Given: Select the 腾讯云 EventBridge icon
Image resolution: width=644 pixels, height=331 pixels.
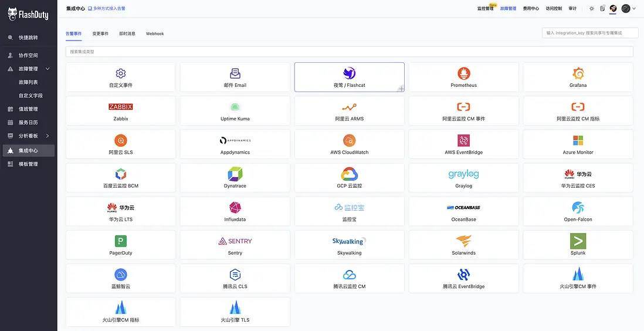Looking at the screenshot, I should click(464, 275).
